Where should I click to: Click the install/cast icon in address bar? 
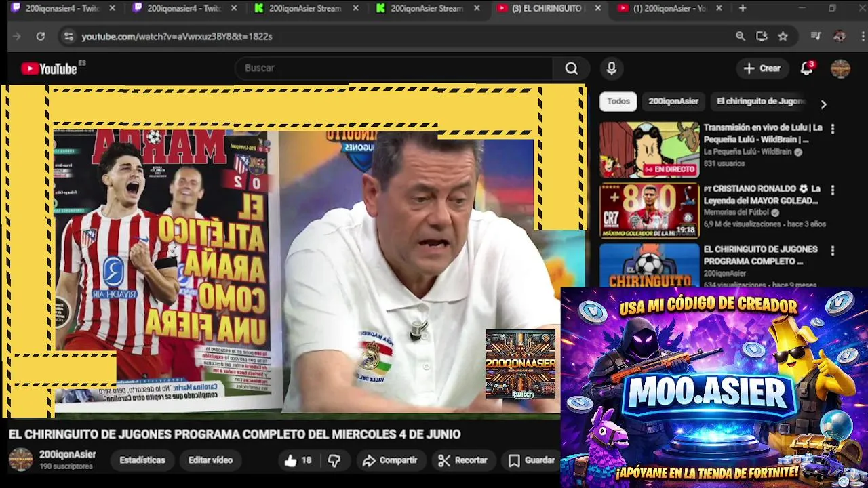(x=762, y=36)
